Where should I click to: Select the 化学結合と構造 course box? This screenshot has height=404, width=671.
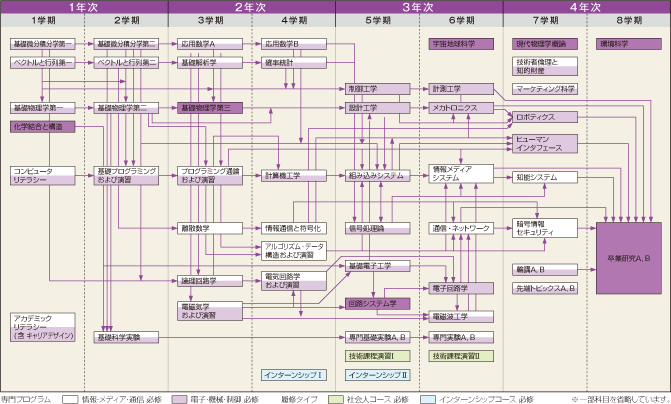42,127
